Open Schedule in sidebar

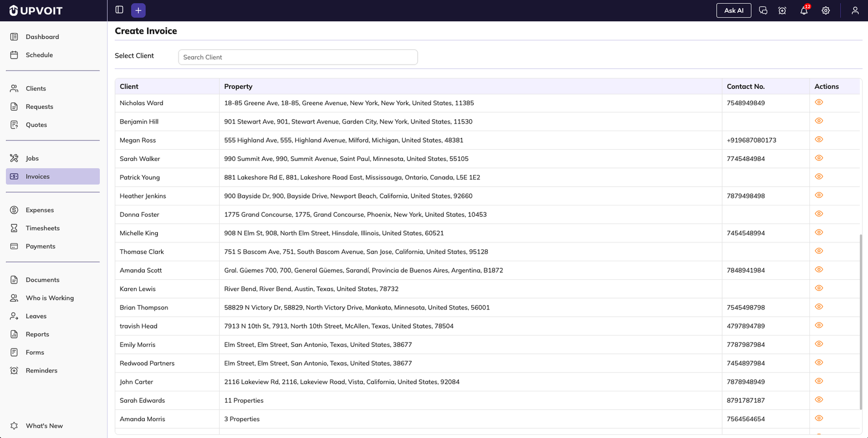tap(53, 55)
